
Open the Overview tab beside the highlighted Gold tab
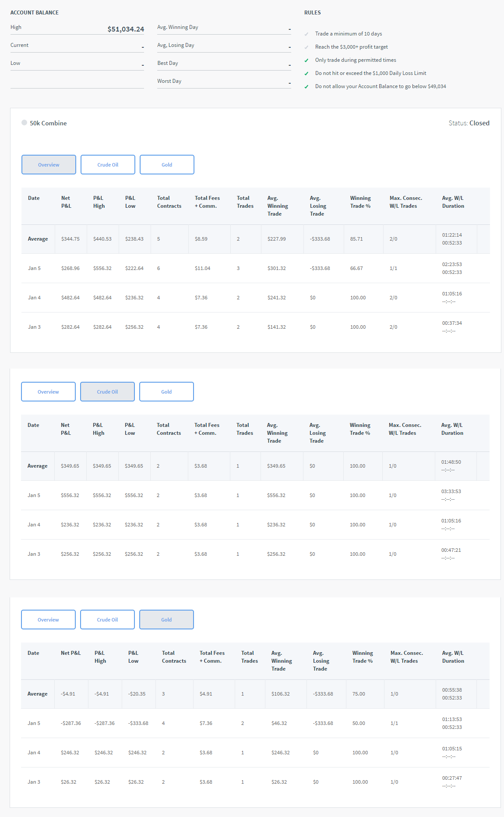pyautogui.click(x=48, y=620)
